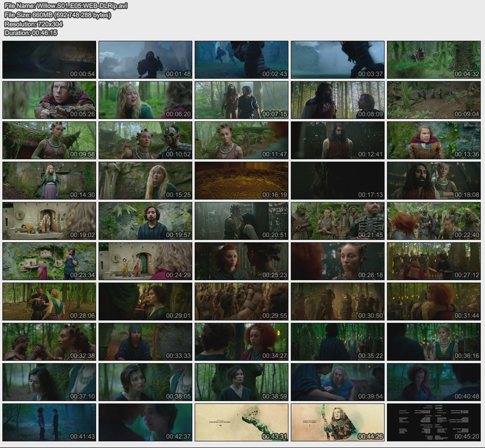Select the frame at 00:01:48
Image resolution: width=485 pixels, height=448 pixels.
(x=145, y=60)
